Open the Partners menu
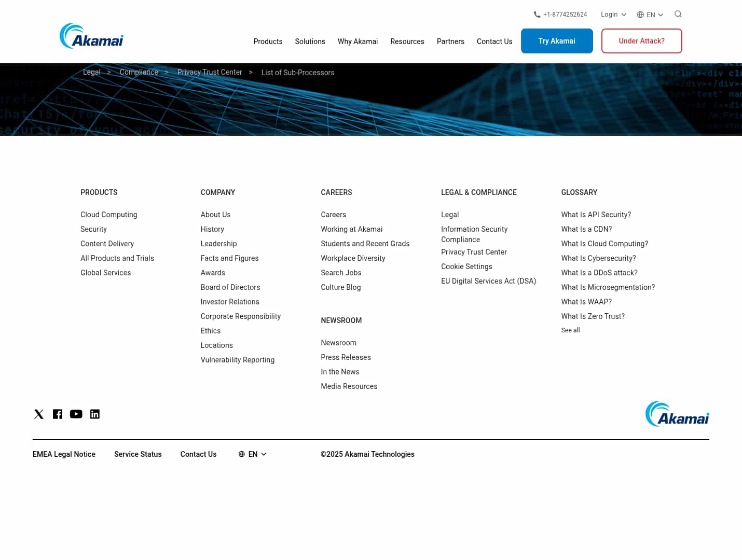 point(450,41)
